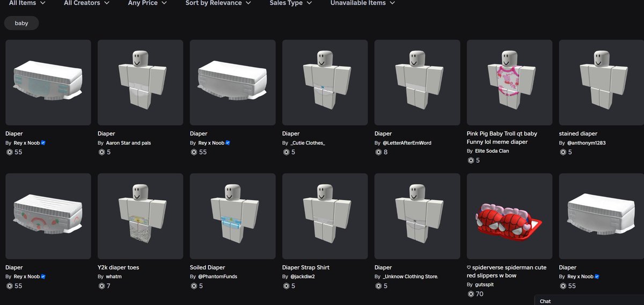Visit creator Elite Soda Clan

492,151
